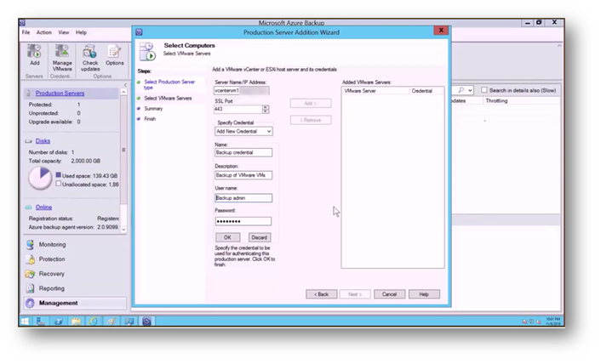Select the Summary wizard step
This screenshot has width=601, height=364.
pos(153,109)
